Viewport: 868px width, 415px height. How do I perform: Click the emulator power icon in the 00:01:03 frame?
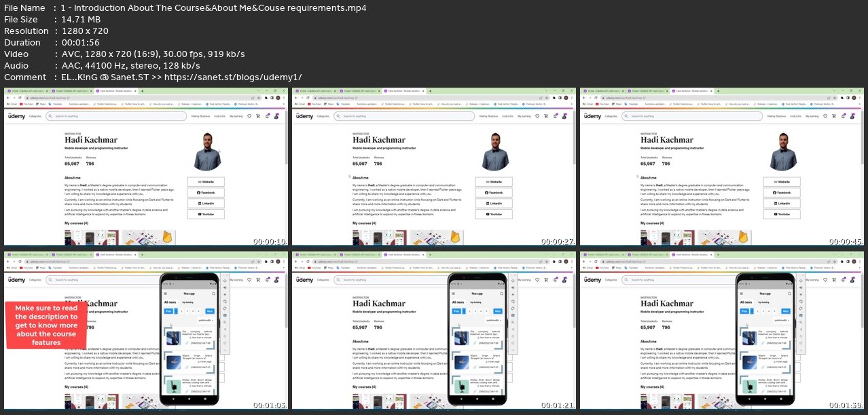225,279
